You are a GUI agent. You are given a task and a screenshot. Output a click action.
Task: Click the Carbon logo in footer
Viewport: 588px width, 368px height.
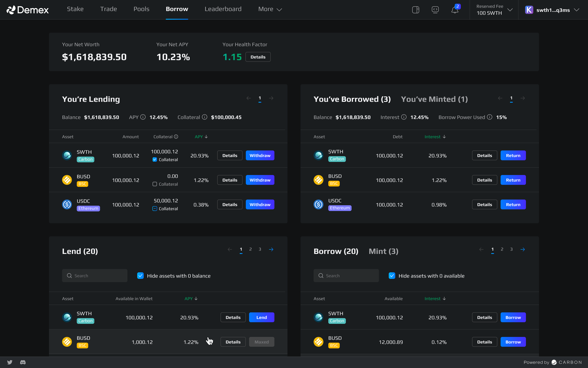554,362
